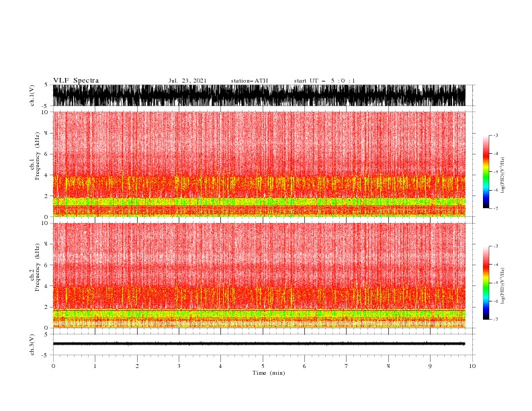Viewport: 532px width, 411px height.
Task: Click the "8" tick on ch.1 frequency axis
Action: pos(46,133)
